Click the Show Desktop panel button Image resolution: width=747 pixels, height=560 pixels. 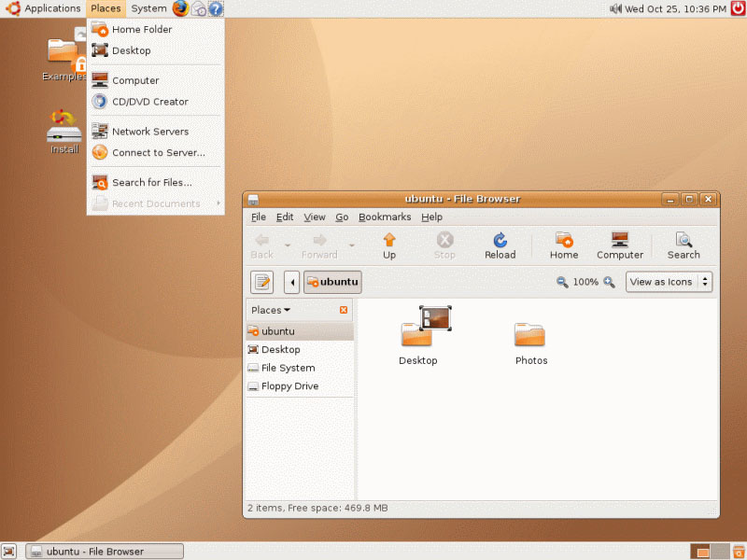click(9, 551)
